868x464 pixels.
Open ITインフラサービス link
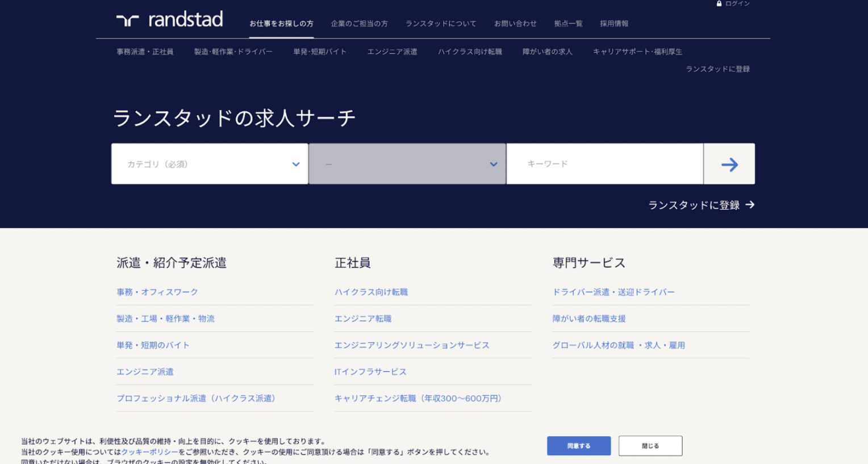[370, 372]
